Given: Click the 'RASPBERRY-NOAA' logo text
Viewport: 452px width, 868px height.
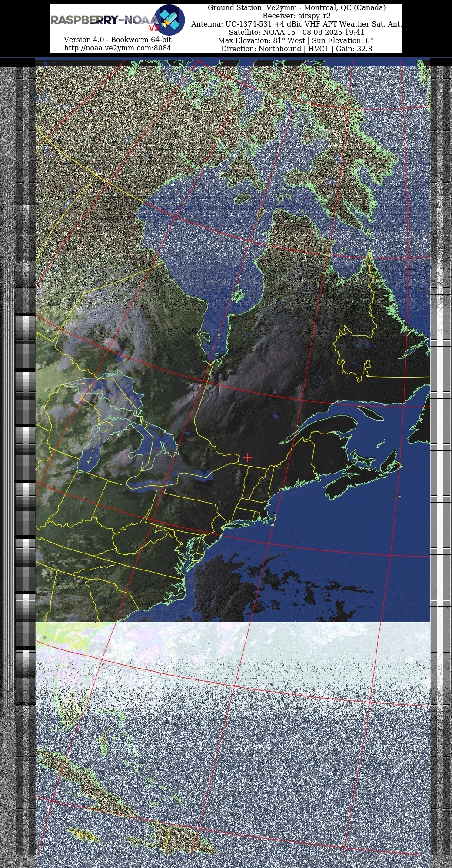Looking at the screenshot, I should click(x=104, y=20).
